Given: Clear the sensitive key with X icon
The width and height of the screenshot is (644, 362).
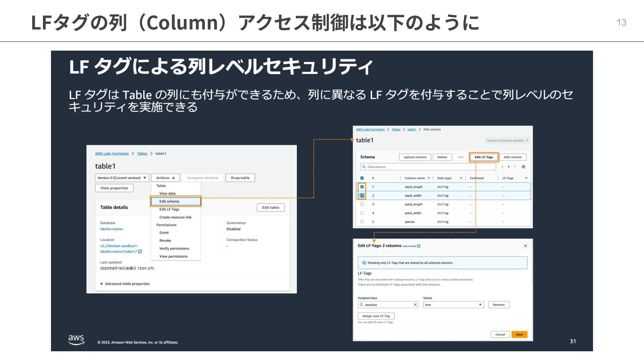Looking at the screenshot, I should [x=415, y=305].
